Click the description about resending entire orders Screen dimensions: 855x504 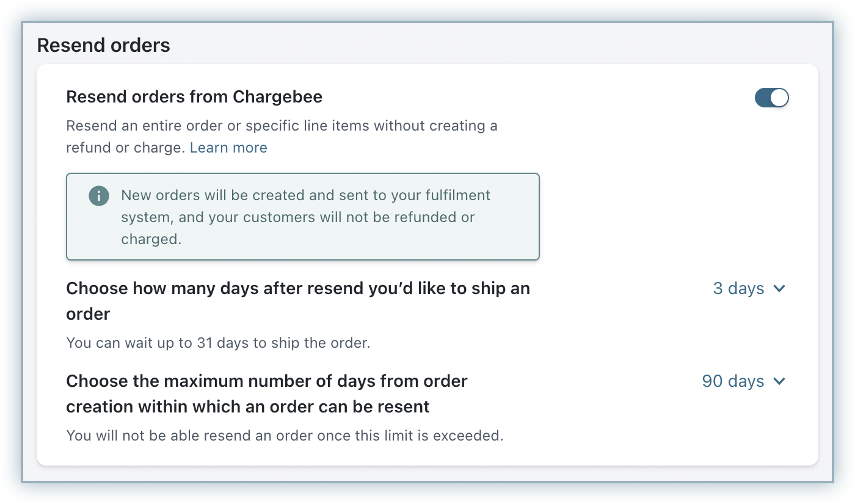point(282,126)
